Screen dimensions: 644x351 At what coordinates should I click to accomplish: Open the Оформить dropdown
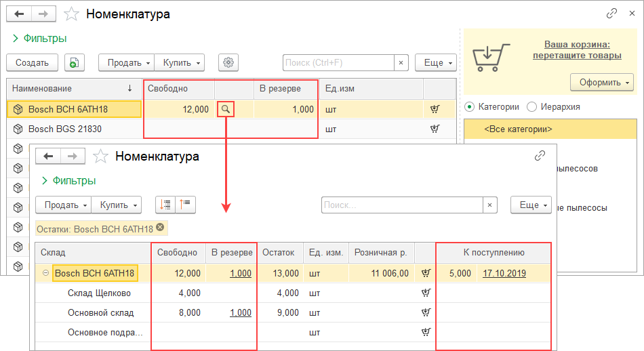pos(602,83)
